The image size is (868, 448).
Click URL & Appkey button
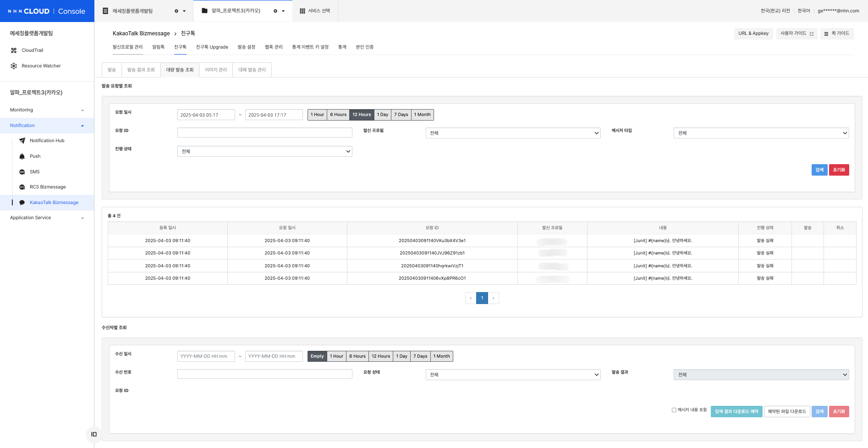tap(753, 33)
